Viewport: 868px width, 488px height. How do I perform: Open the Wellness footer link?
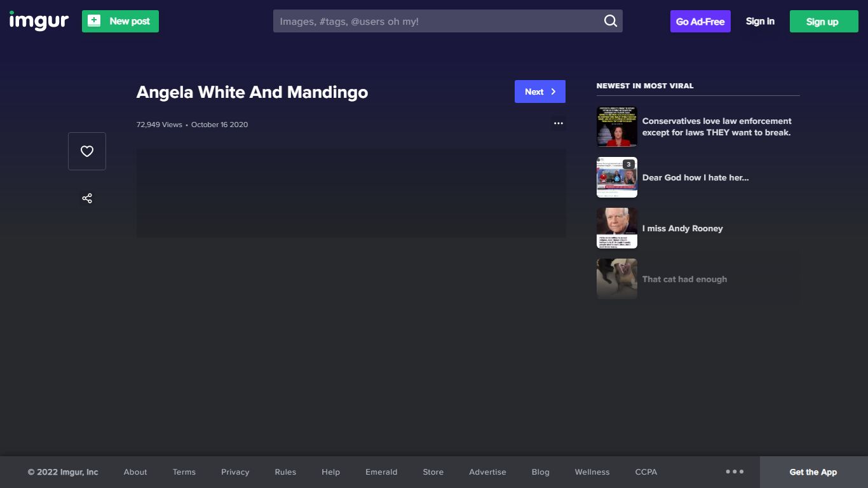592,471
